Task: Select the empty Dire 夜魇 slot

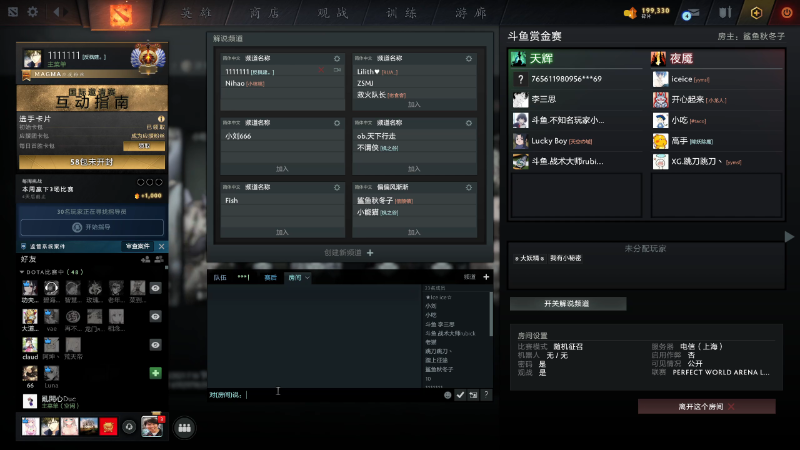Action: [716, 195]
